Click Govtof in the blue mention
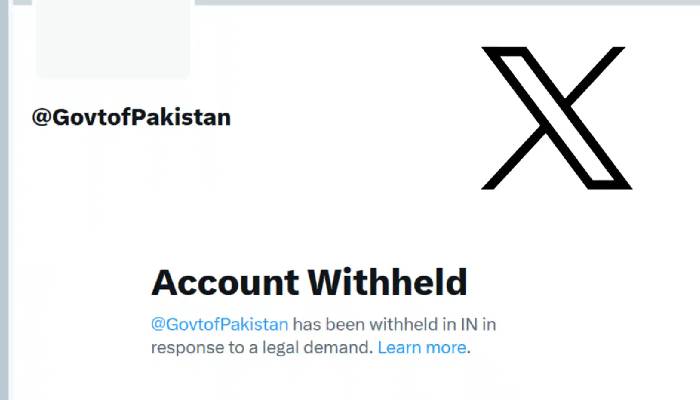This screenshot has width=700, height=400. point(193,324)
